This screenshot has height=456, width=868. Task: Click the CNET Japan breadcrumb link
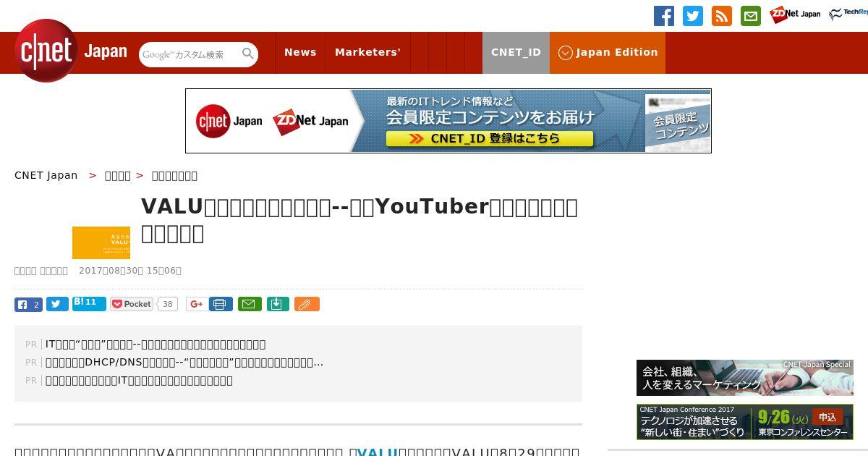(x=46, y=175)
